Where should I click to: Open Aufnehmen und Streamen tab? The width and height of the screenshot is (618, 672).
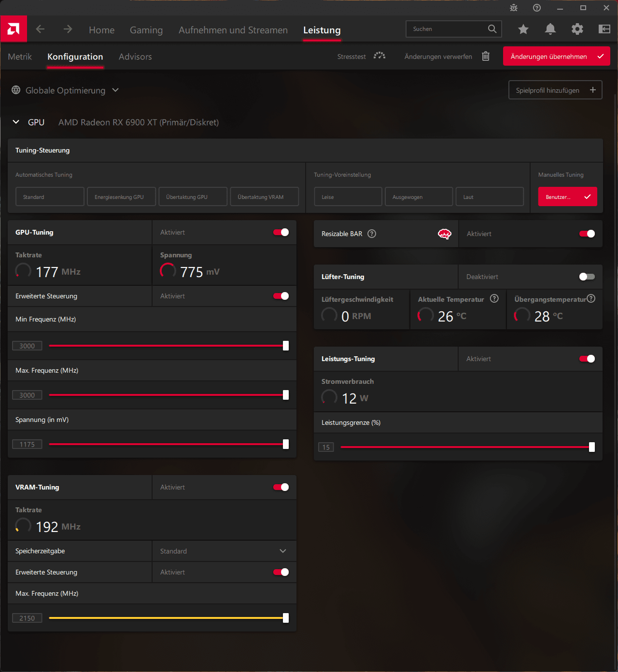point(233,30)
